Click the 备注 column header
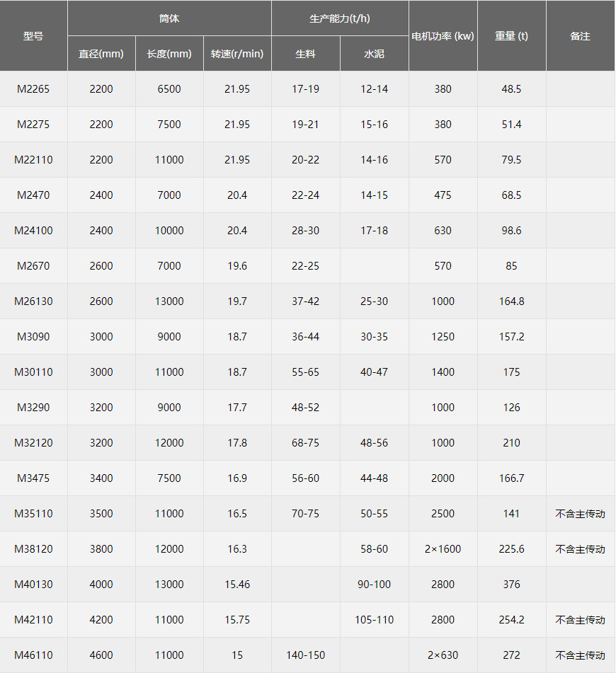The height and width of the screenshot is (673, 616). coord(580,36)
